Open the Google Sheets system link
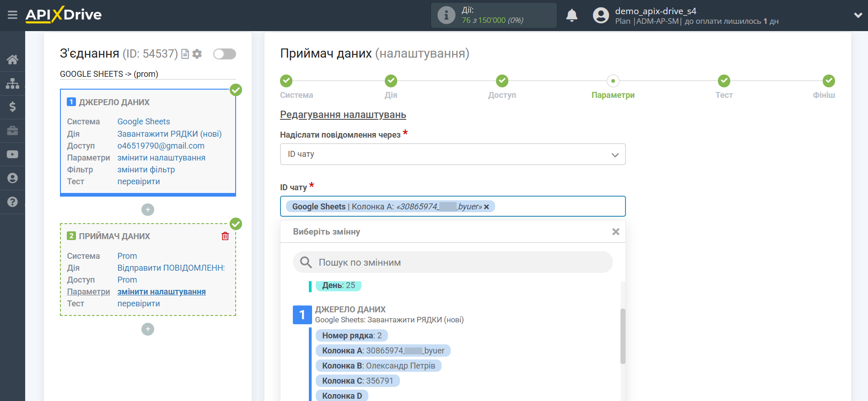 pyautogui.click(x=144, y=122)
